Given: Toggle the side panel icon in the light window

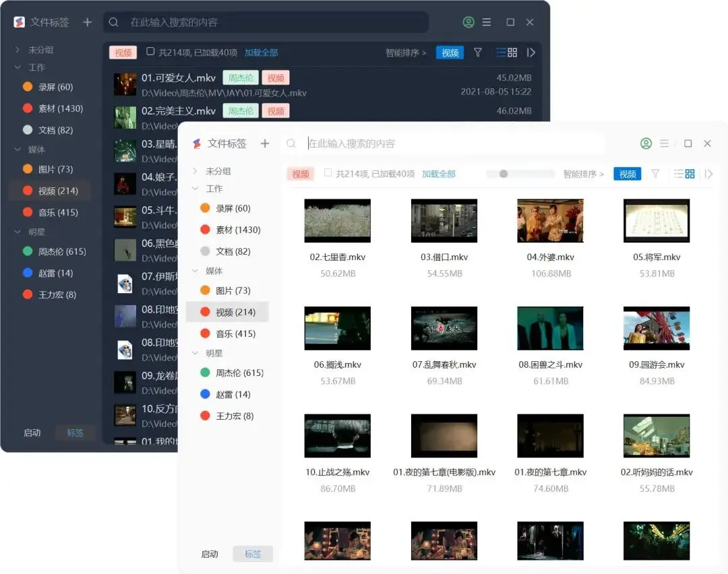Looking at the screenshot, I should pyautogui.click(x=708, y=174).
